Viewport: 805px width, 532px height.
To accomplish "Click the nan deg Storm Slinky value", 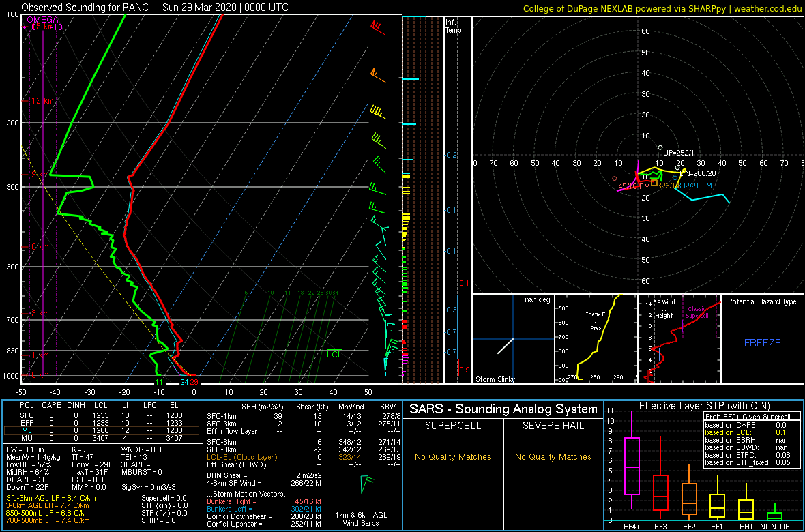I will click(x=538, y=300).
